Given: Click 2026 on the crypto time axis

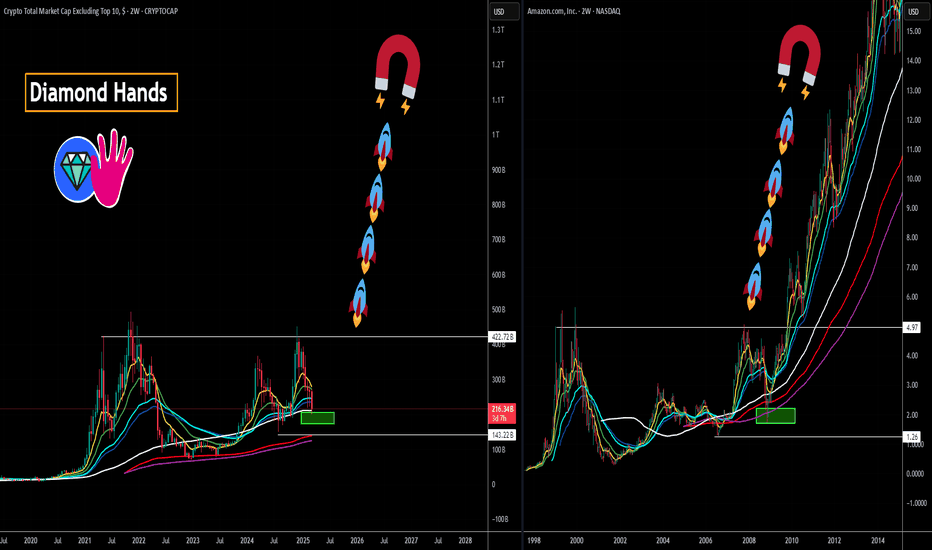Looking at the screenshot, I should (357, 540).
